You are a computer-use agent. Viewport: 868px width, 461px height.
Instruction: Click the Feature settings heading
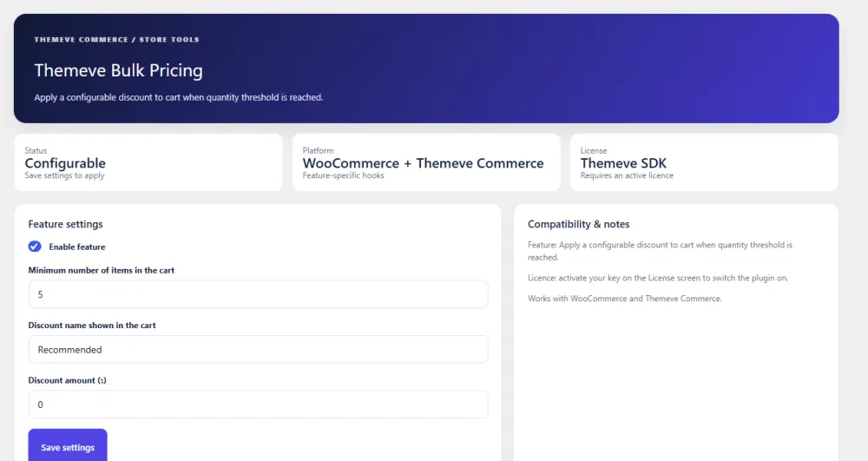point(65,224)
